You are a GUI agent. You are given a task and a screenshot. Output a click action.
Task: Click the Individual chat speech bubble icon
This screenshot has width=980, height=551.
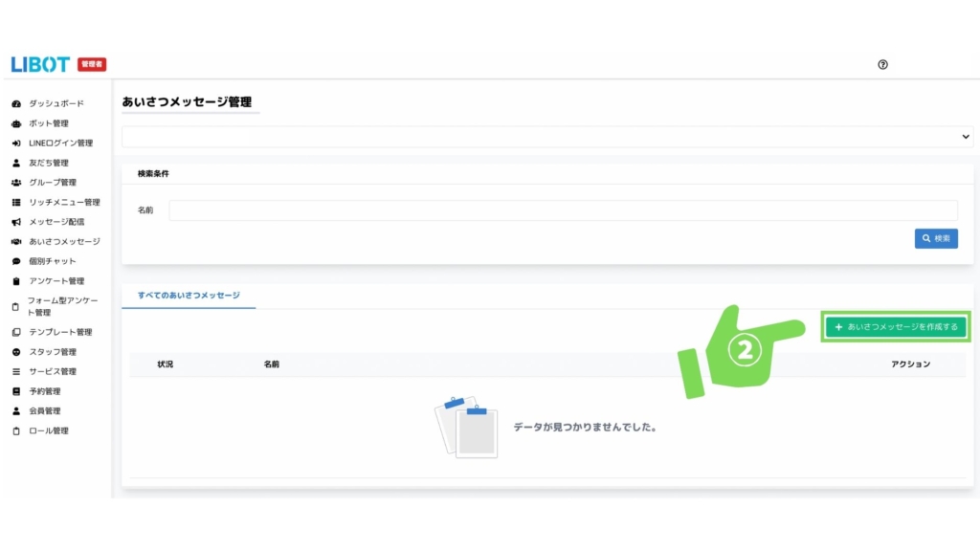coord(16,261)
